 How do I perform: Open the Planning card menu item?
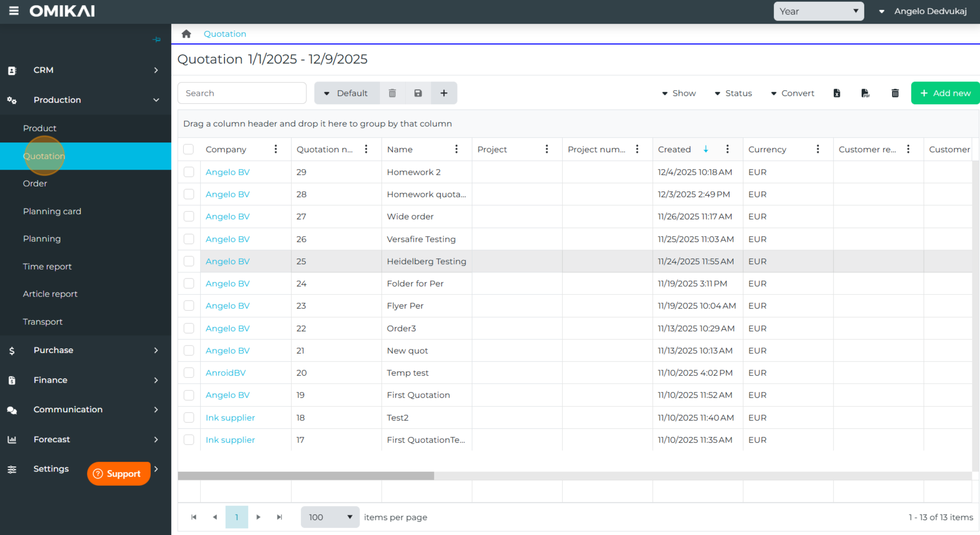tap(52, 212)
